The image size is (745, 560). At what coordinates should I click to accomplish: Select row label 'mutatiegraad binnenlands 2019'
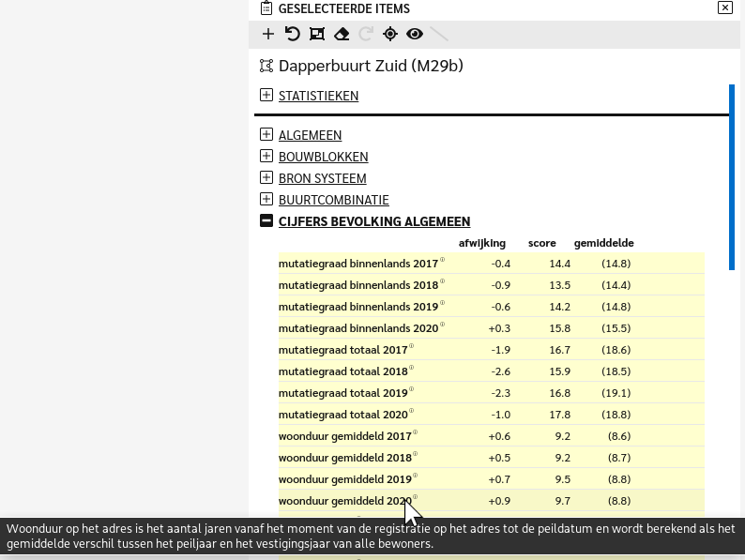point(358,307)
